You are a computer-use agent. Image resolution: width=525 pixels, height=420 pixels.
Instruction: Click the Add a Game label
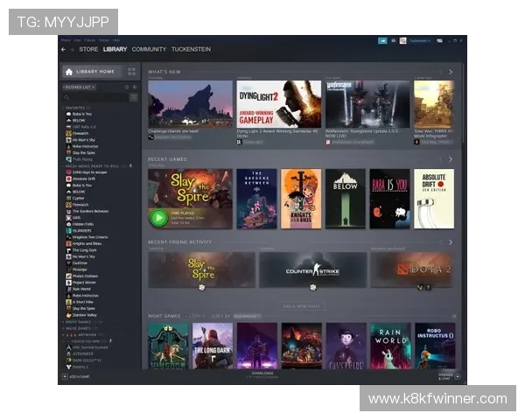click(x=80, y=377)
